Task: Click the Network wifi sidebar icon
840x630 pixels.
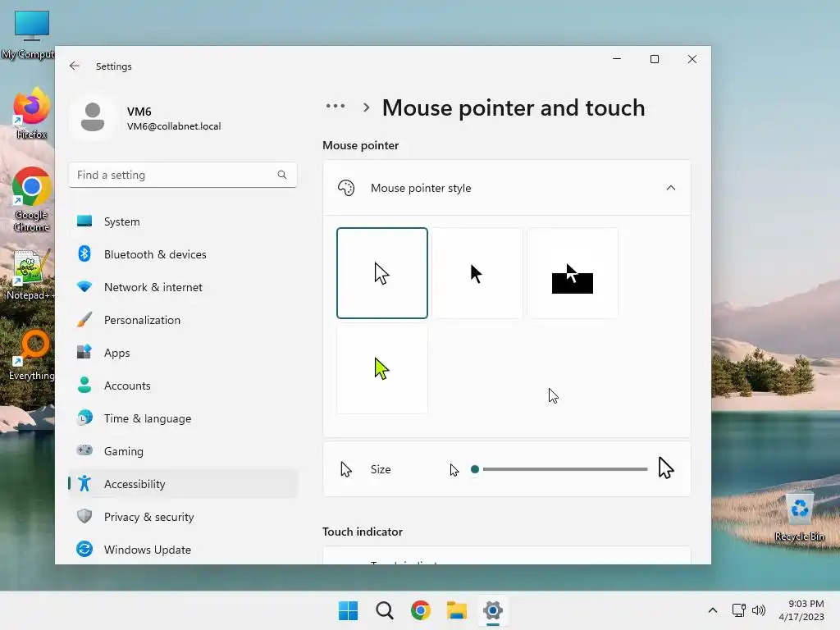Action: point(84,286)
